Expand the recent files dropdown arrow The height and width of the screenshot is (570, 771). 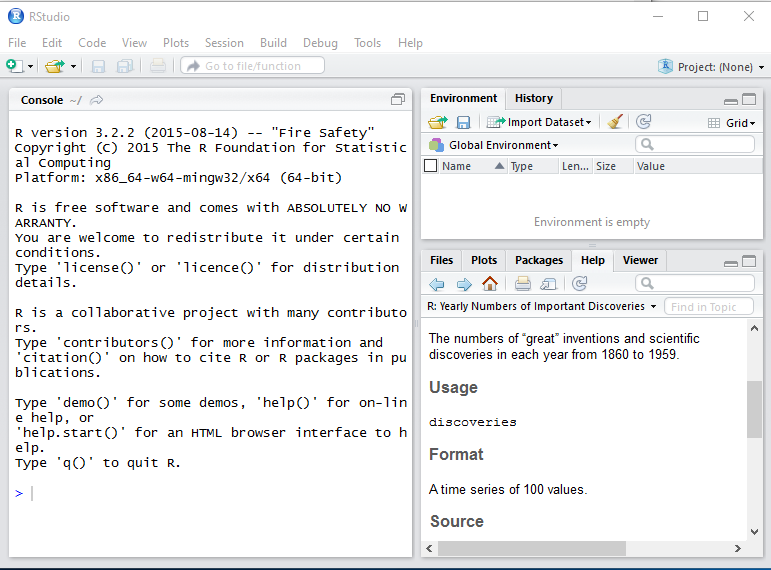coord(73,66)
